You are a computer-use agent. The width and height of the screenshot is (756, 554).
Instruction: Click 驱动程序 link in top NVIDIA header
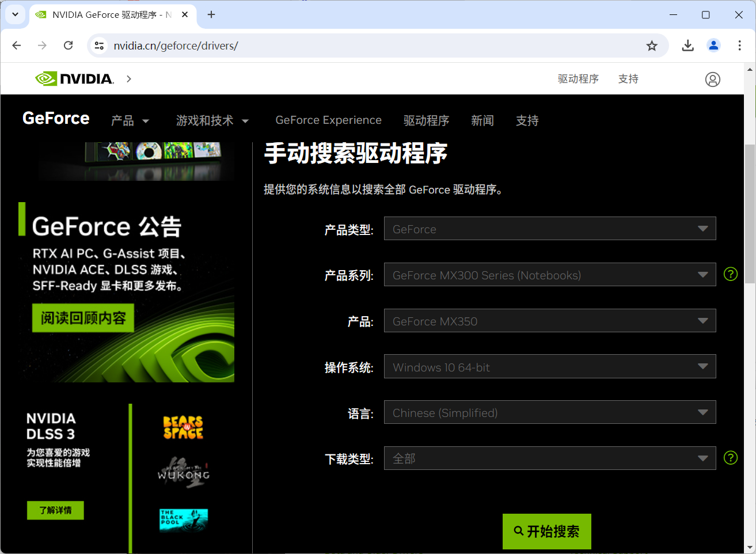point(578,79)
